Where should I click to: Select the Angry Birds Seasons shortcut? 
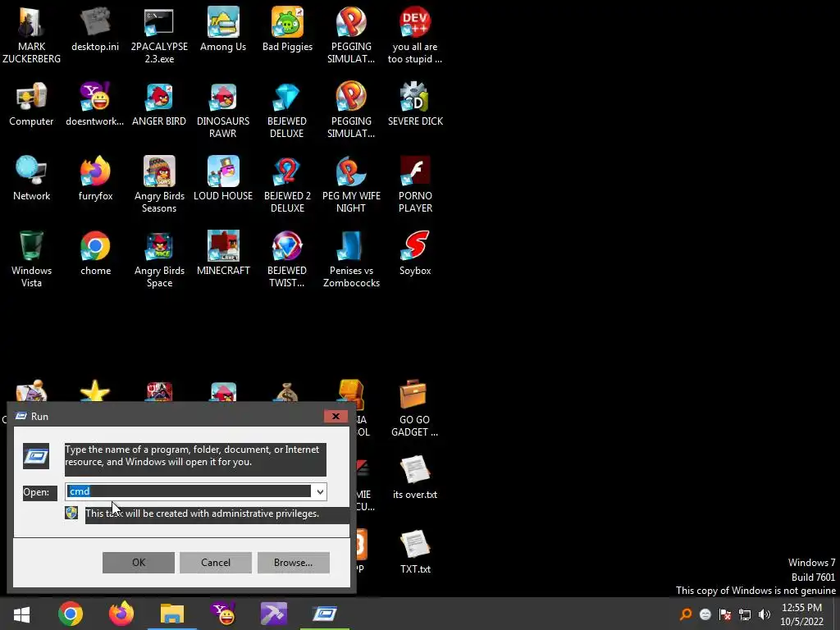159,185
